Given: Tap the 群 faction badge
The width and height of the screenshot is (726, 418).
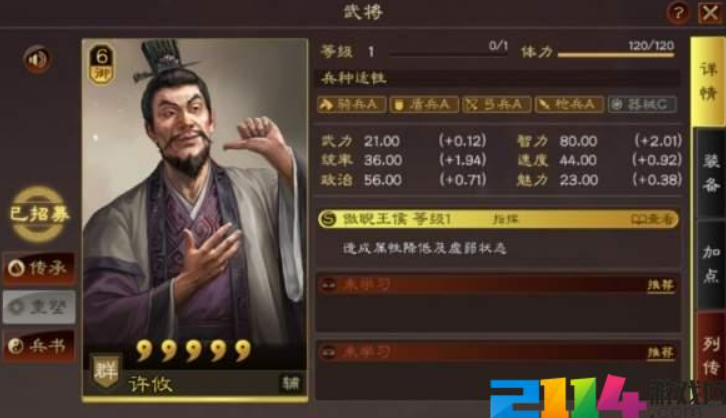Looking at the screenshot, I should 106,371.
